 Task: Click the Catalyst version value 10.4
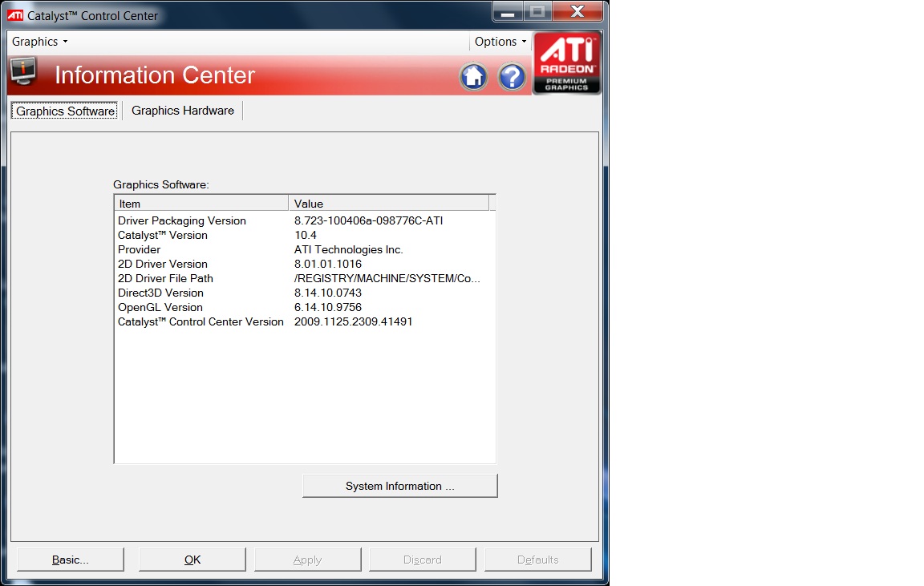[306, 235]
